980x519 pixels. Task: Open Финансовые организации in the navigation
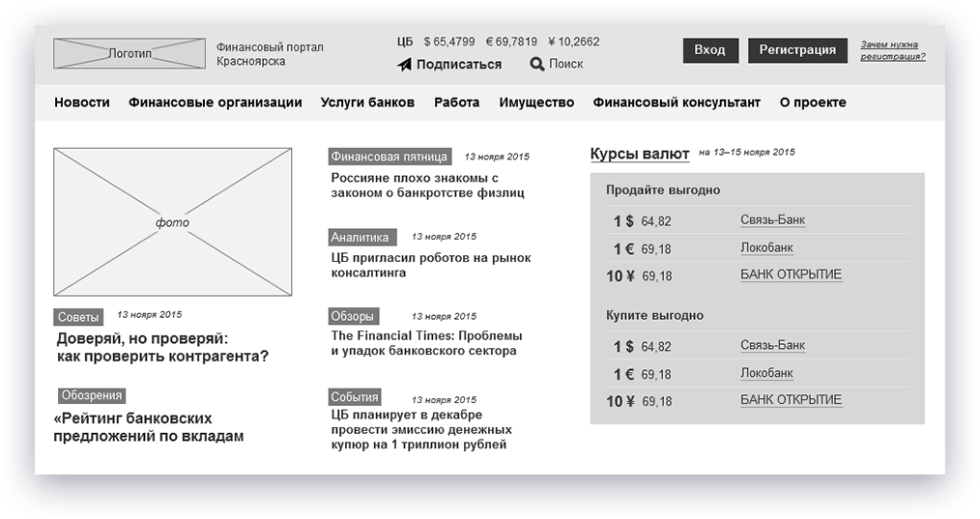pyautogui.click(x=215, y=102)
